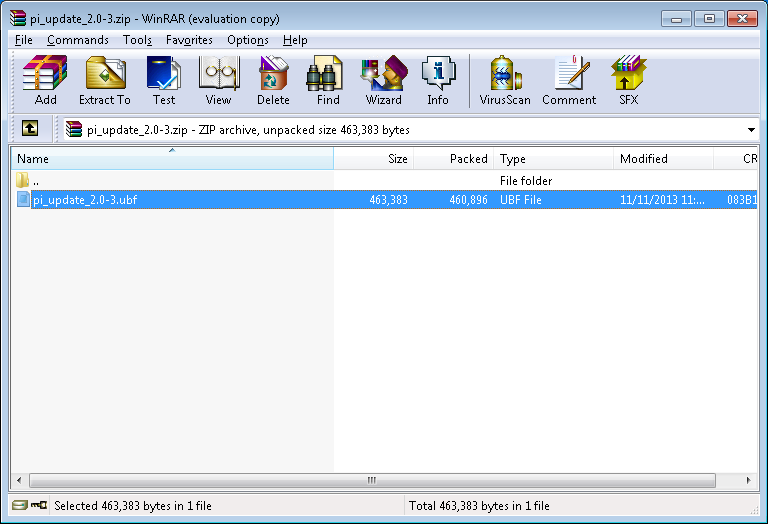The width and height of the screenshot is (768, 524).
Task: Sort the list by the Name column
Action: (x=172, y=159)
